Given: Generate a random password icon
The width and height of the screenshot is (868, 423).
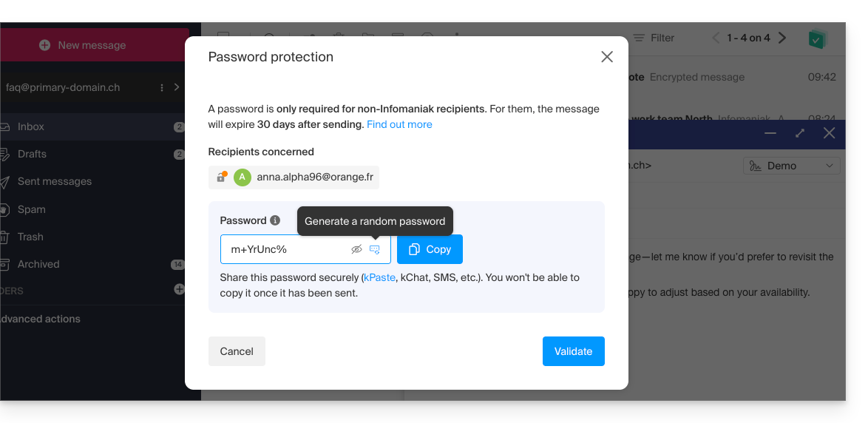Looking at the screenshot, I should (x=375, y=249).
